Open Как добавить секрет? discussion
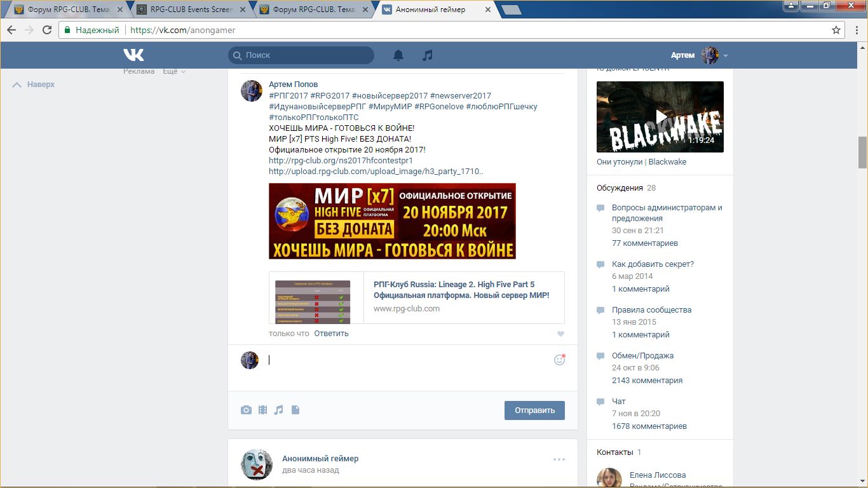 pos(653,264)
